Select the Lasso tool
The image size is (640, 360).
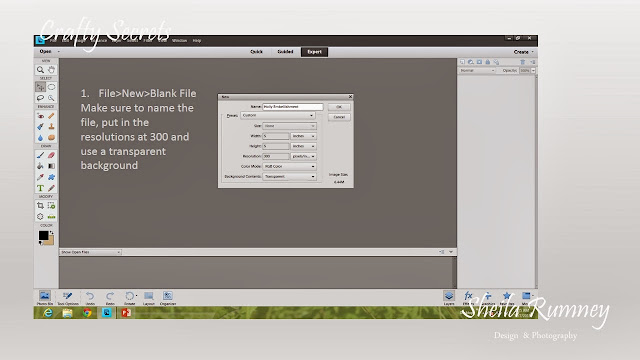[40, 98]
